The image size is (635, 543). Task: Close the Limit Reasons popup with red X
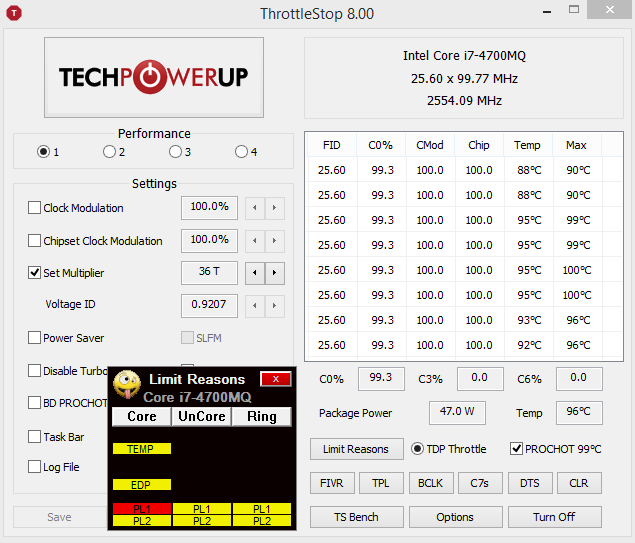[276, 379]
